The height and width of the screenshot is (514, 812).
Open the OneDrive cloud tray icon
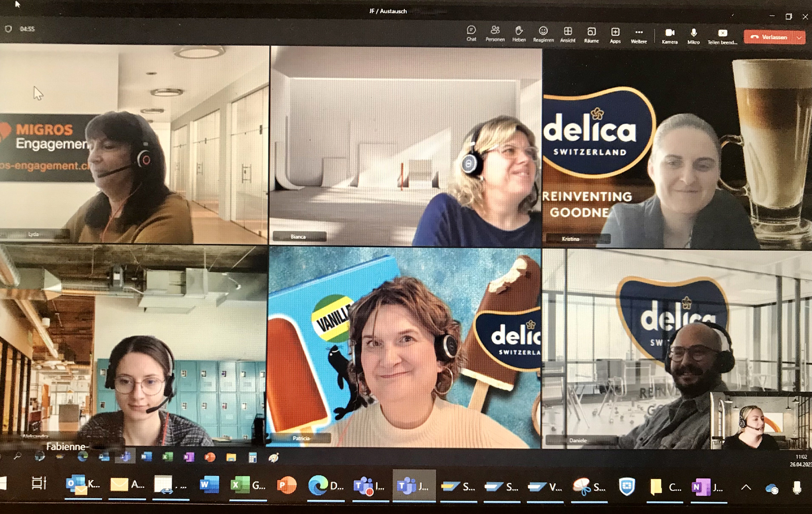tap(772, 489)
